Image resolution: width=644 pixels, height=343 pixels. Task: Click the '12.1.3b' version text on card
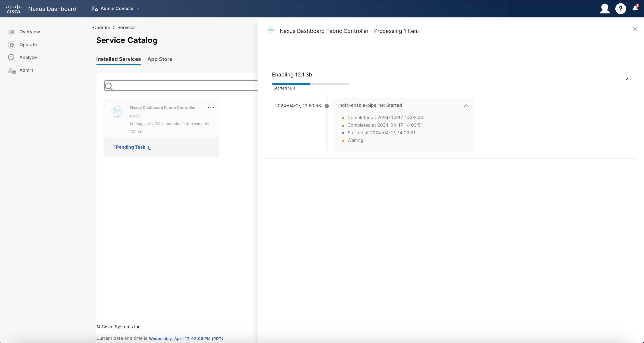click(x=136, y=132)
